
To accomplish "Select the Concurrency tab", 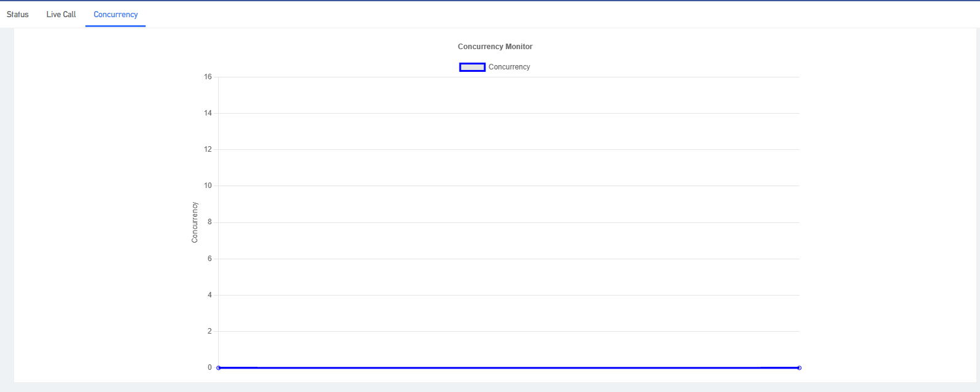I will (116, 14).
